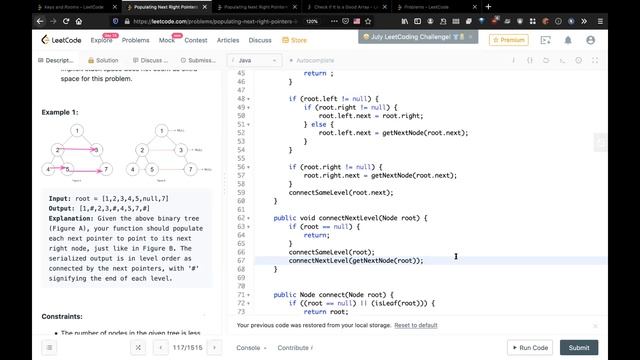640x360 pixels.
Task: Expand the Console panel
Action: pos(251,348)
